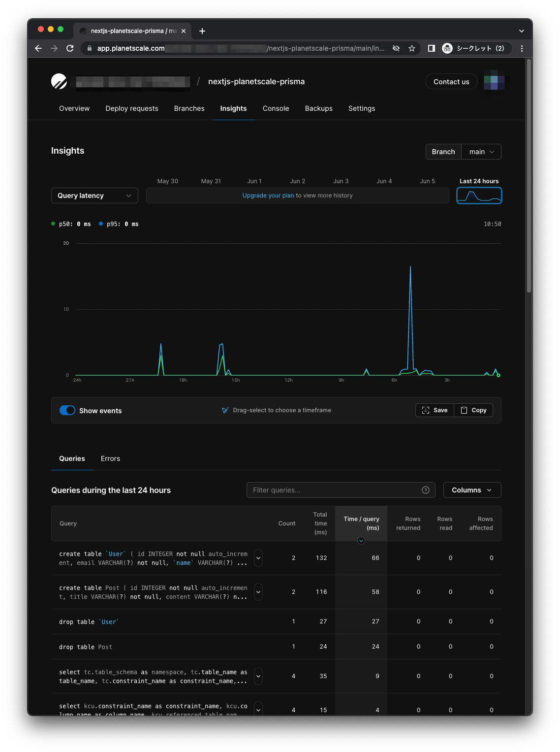Click the Save screenshot icon button
The image size is (560, 752).
[x=435, y=410]
